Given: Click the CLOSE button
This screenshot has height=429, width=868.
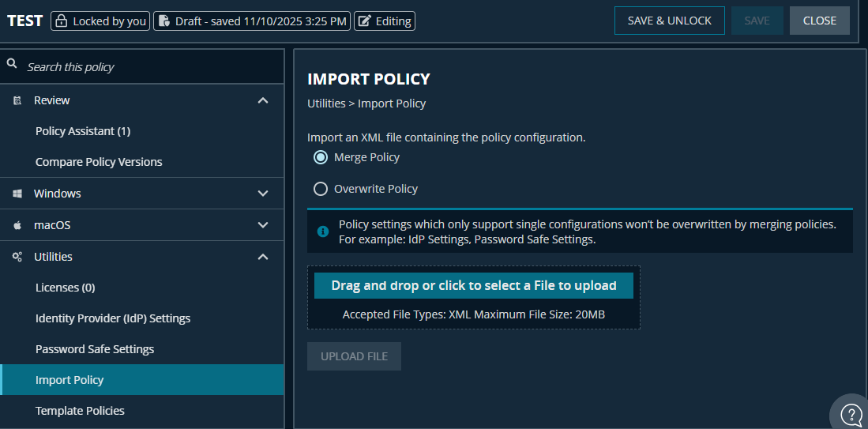Looking at the screenshot, I should (x=819, y=21).
